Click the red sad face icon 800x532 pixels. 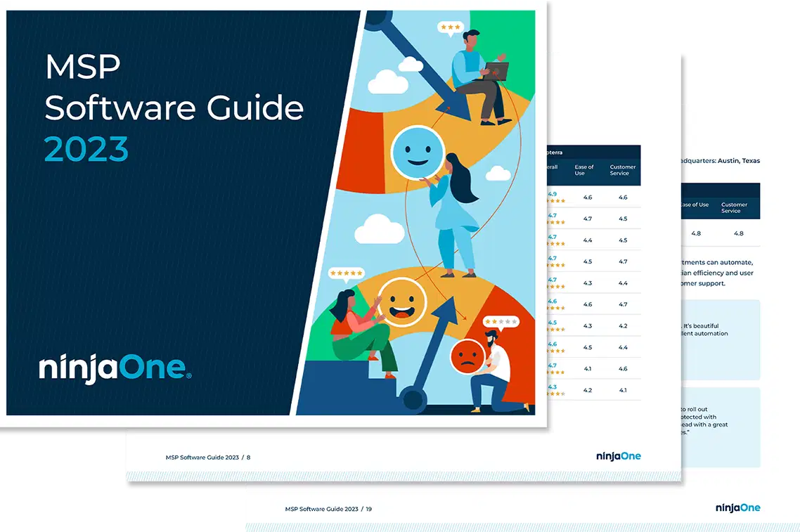pyautogui.click(x=467, y=356)
